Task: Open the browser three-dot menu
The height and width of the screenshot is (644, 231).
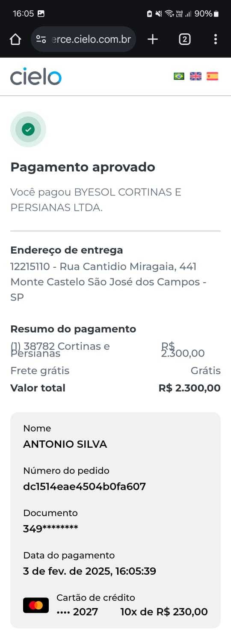Action: pyautogui.click(x=216, y=39)
